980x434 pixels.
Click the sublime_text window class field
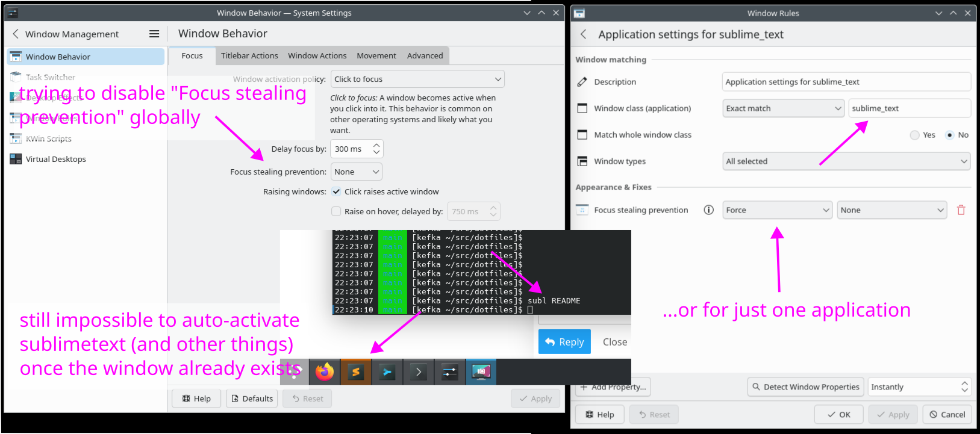pyautogui.click(x=910, y=108)
